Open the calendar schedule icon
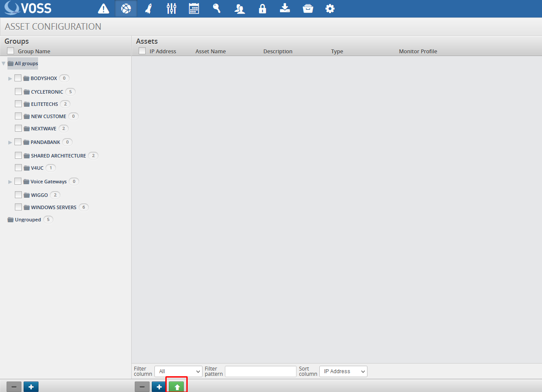The height and width of the screenshot is (392, 542). [x=194, y=9]
